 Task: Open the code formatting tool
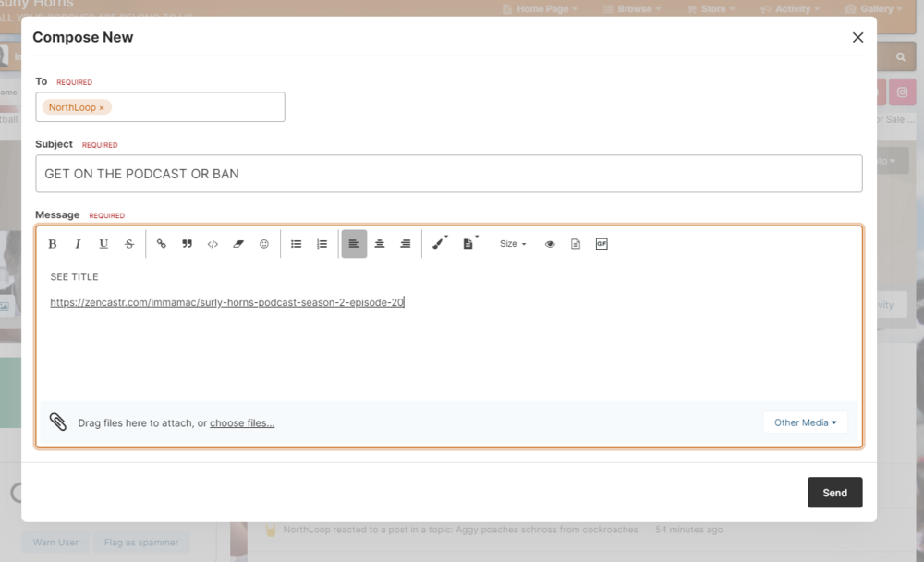tap(213, 243)
